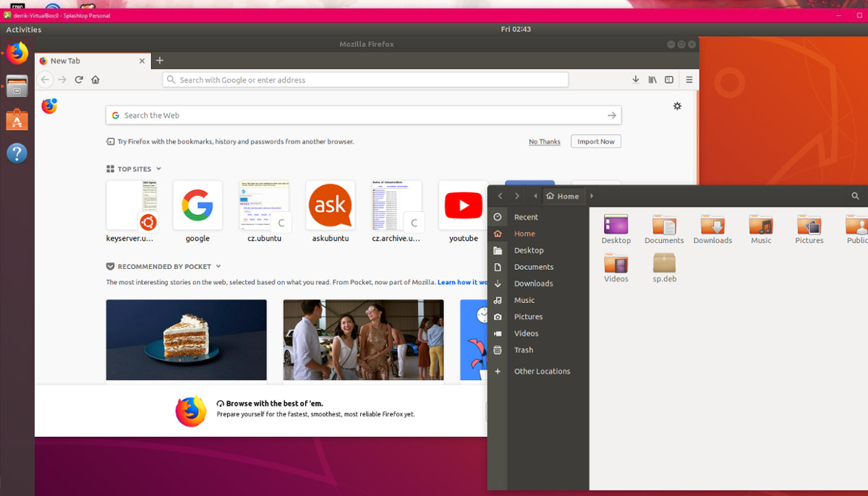Select the New Tab tab in Firefox
This screenshot has height=496, width=868.
click(93, 61)
